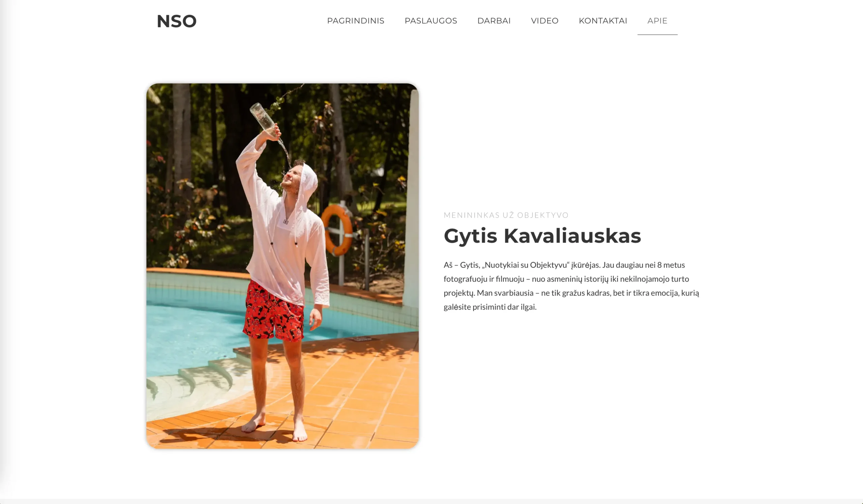This screenshot has height=504, width=863.
Task: Click the underline beneath Apie
Action: click(x=657, y=35)
